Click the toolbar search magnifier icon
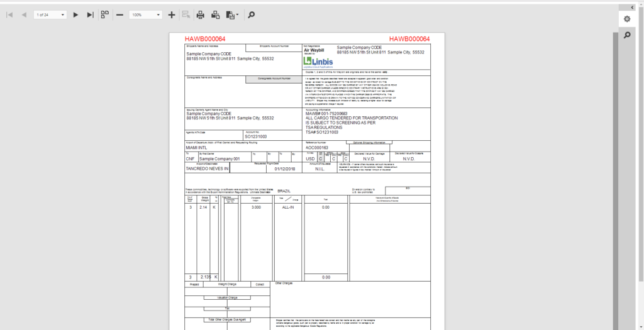This screenshot has width=644, height=330. 252,14
